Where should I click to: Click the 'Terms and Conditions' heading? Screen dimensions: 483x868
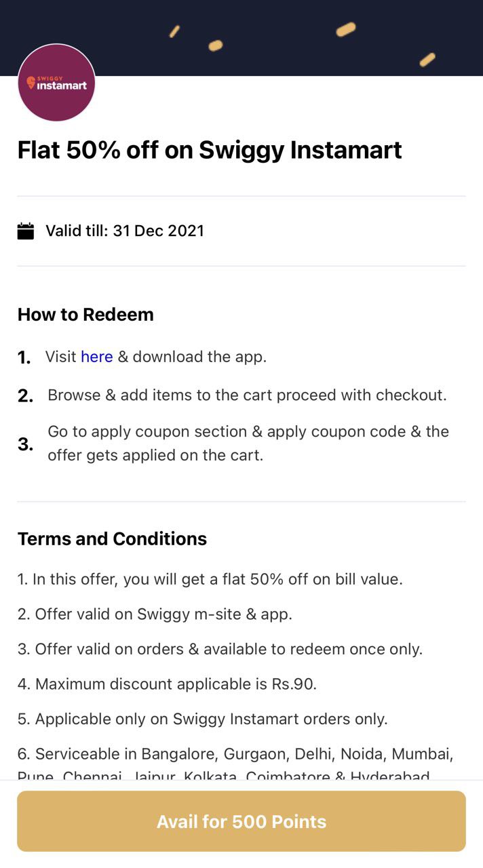coord(112,538)
